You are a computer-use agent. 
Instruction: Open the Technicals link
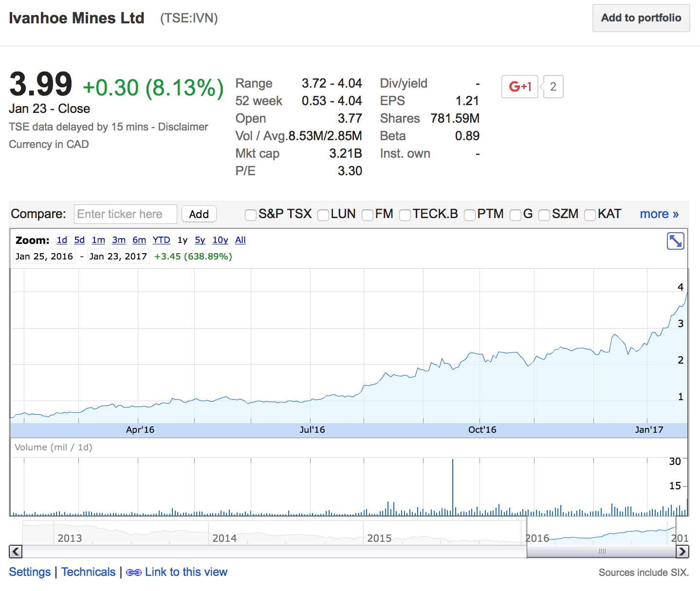[x=88, y=572]
